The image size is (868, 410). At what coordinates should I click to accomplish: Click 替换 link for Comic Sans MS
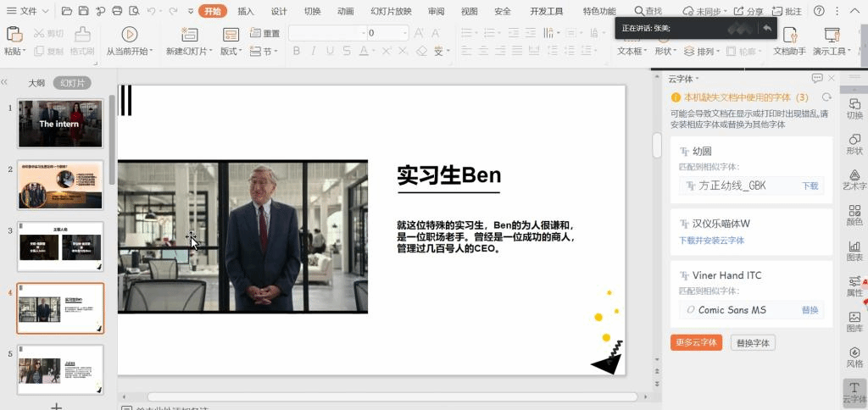click(810, 310)
